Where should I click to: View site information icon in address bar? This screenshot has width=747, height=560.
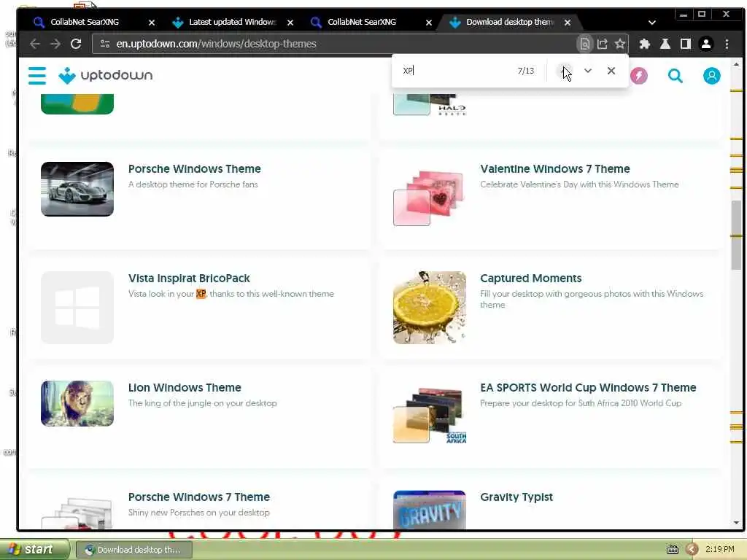(105, 44)
